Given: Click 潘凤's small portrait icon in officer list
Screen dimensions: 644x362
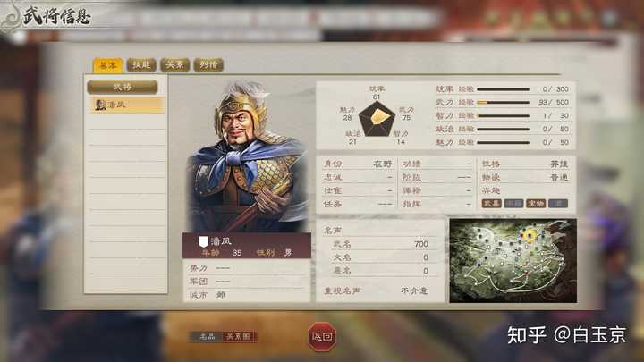Looking at the screenshot, I should pos(100,105).
